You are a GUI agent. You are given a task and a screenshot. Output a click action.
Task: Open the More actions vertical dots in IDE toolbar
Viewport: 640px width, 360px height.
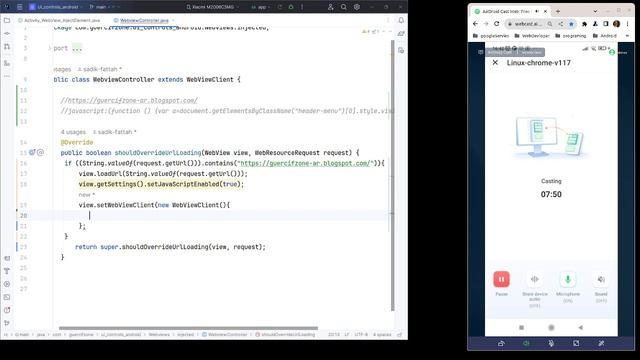[x=302, y=7]
